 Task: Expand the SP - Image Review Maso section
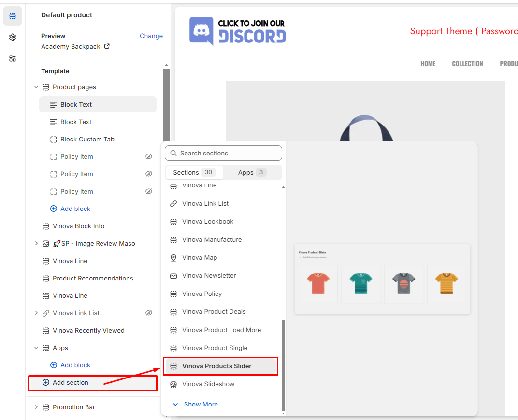click(x=36, y=243)
